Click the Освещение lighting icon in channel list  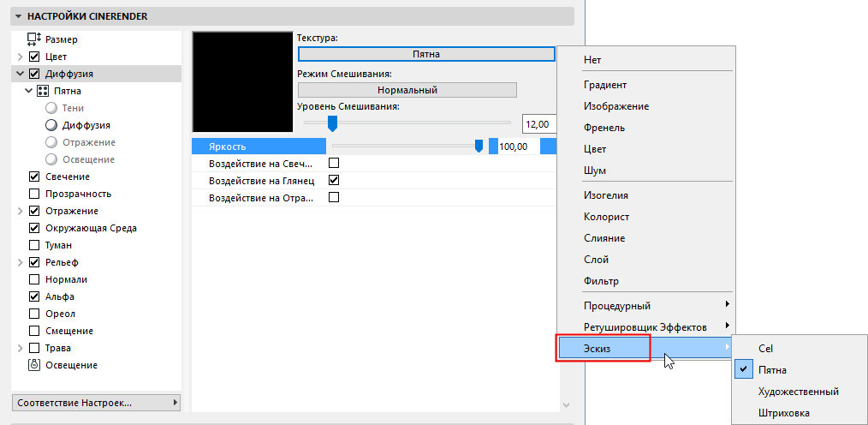tap(34, 365)
